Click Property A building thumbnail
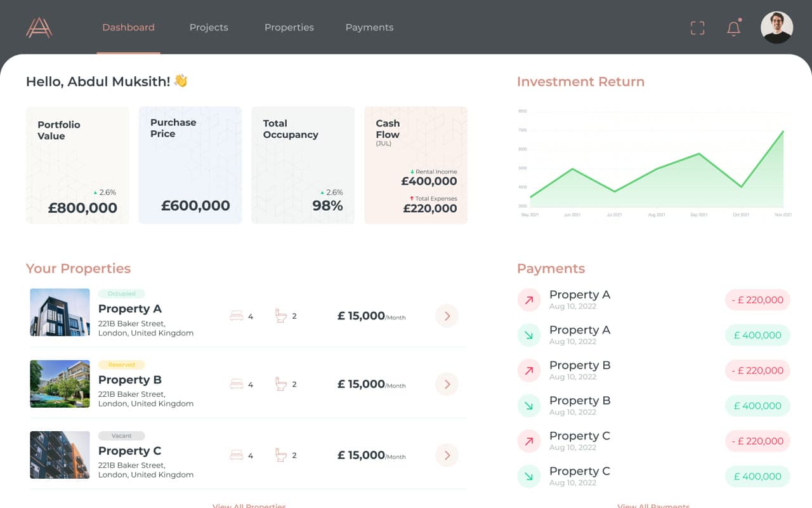812x508 pixels. pyautogui.click(x=60, y=312)
